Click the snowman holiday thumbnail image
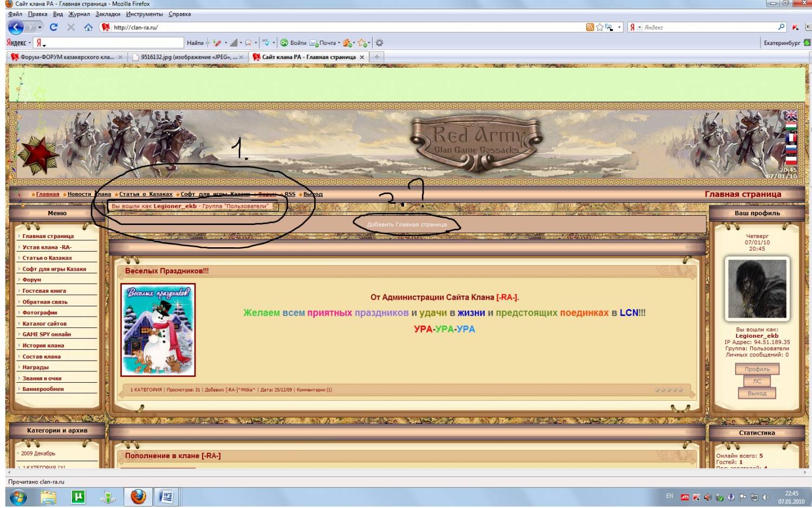 (158, 330)
